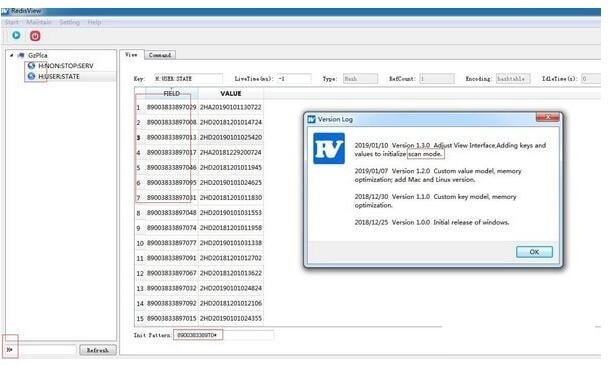Open the Setting menu
The height and width of the screenshot is (365, 611).
point(69,22)
